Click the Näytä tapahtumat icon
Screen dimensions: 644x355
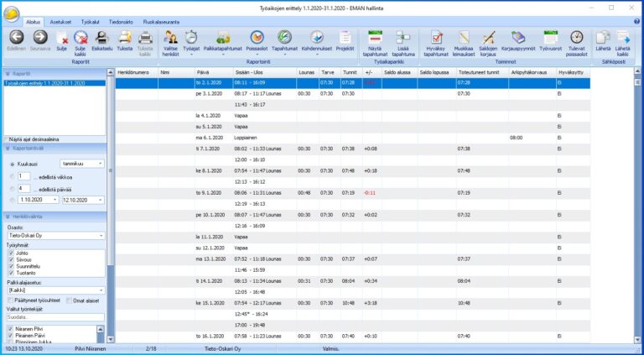[375, 39]
